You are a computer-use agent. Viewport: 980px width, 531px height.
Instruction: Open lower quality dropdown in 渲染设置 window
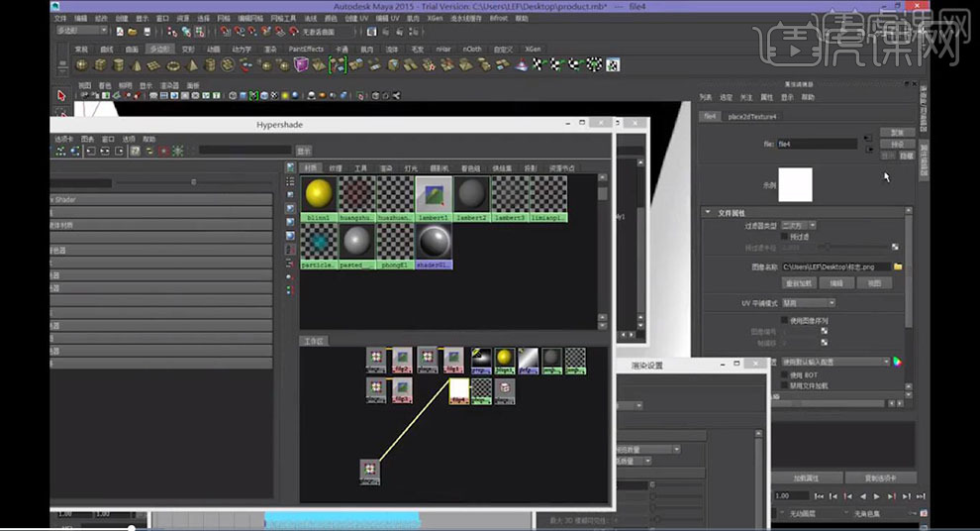point(635,461)
